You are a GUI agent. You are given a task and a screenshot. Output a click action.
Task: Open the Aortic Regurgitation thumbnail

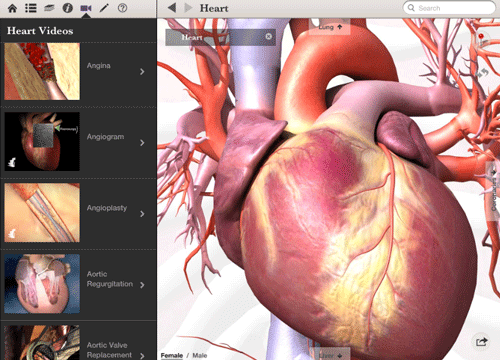[42, 284]
